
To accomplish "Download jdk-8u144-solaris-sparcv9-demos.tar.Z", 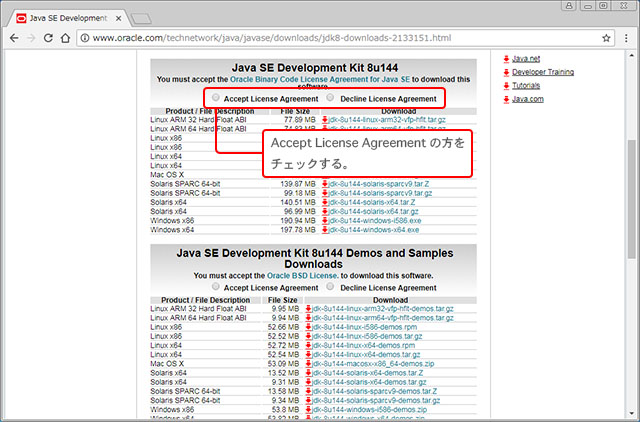I will click(x=374, y=391).
